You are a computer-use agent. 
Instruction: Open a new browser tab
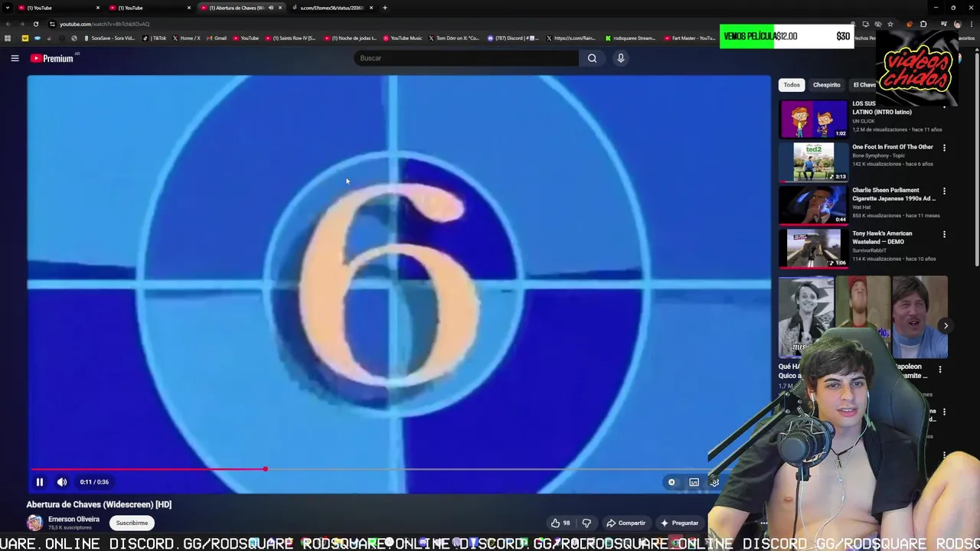pyautogui.click(x=385, y=8)
